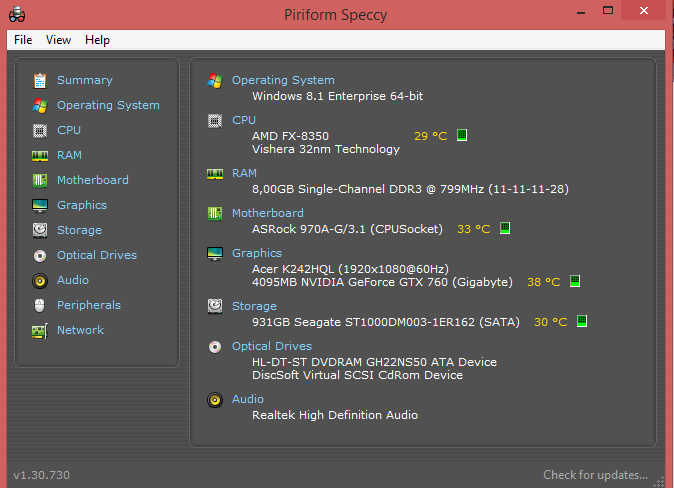Click the Speccy app icon in title bar
This screenshot has height=488, width=674.
tap(17, 14)
